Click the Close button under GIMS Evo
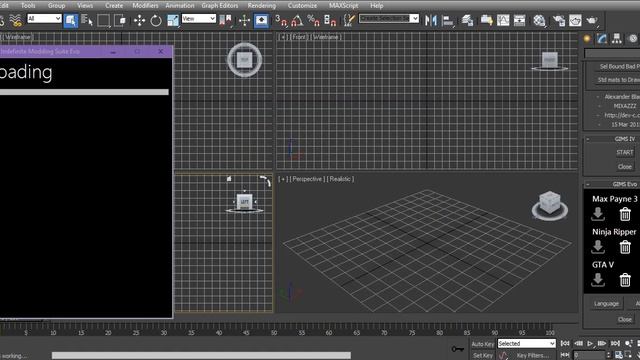 [625, 319]
